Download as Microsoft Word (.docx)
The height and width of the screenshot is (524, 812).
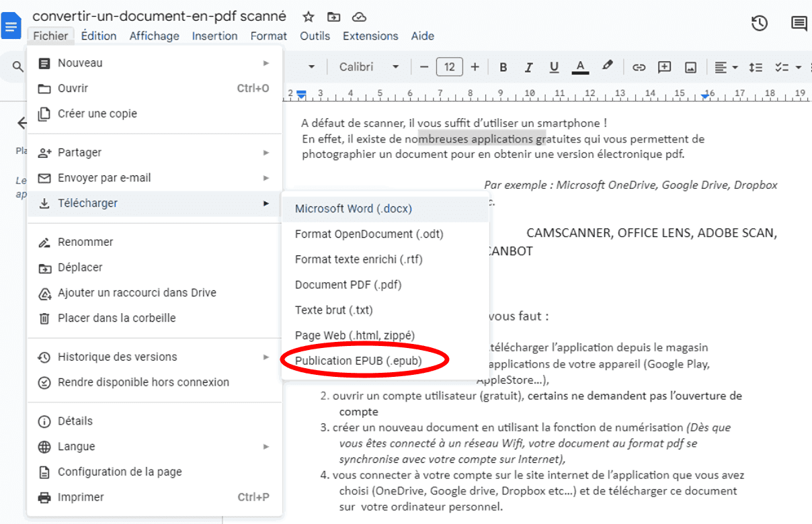click(385, 209)
